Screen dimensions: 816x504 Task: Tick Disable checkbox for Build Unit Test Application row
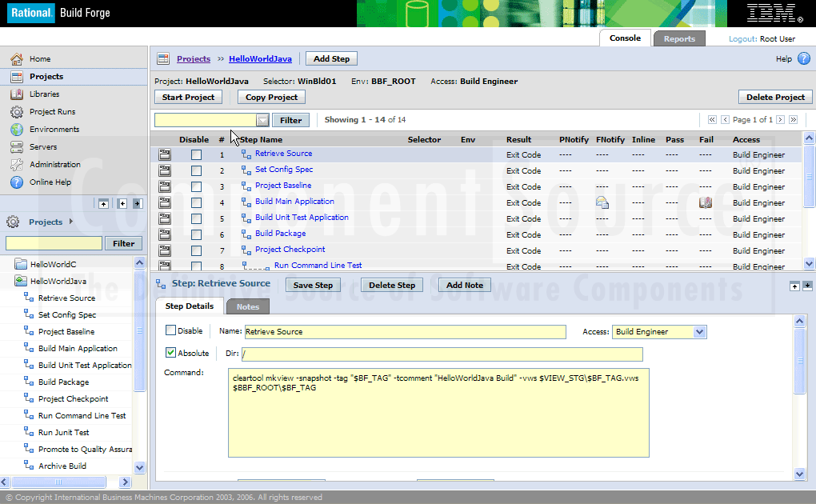196,218
